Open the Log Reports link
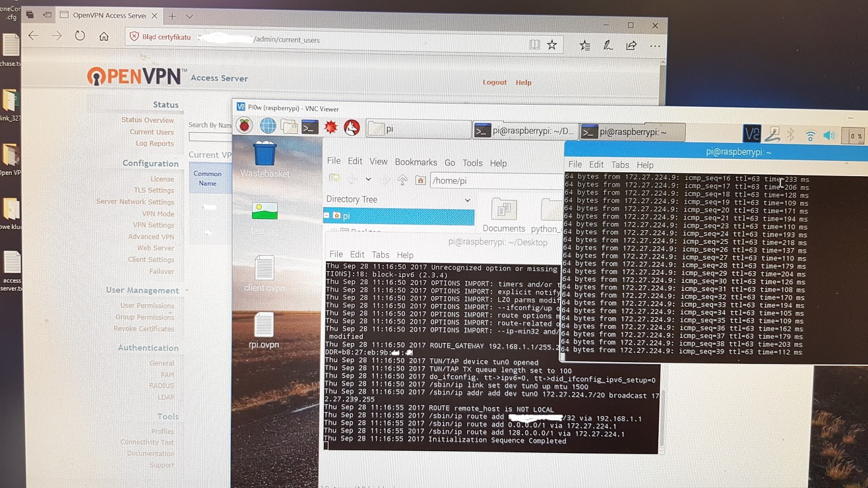This screenshot has height=488, width=868. click(x=155, y=143)
